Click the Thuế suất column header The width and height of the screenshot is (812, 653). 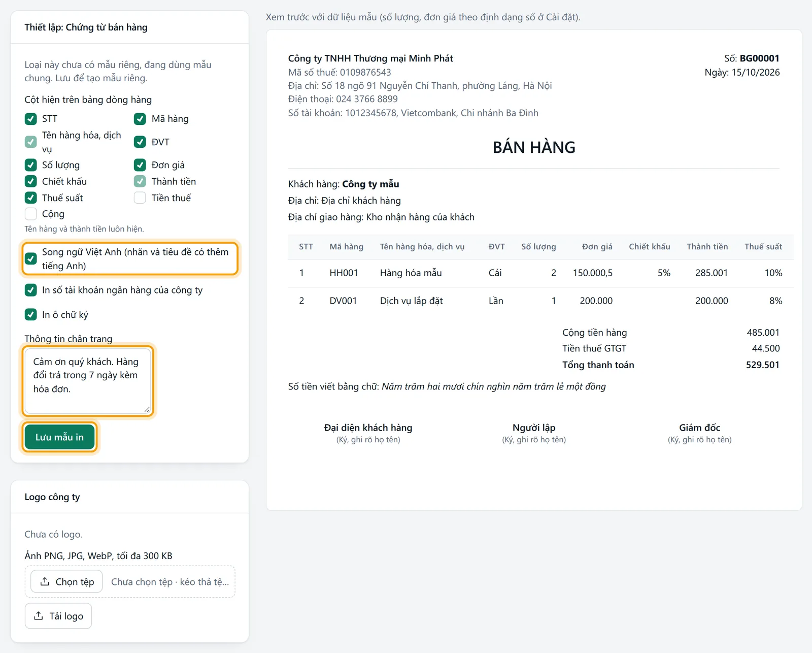(763, 247)
